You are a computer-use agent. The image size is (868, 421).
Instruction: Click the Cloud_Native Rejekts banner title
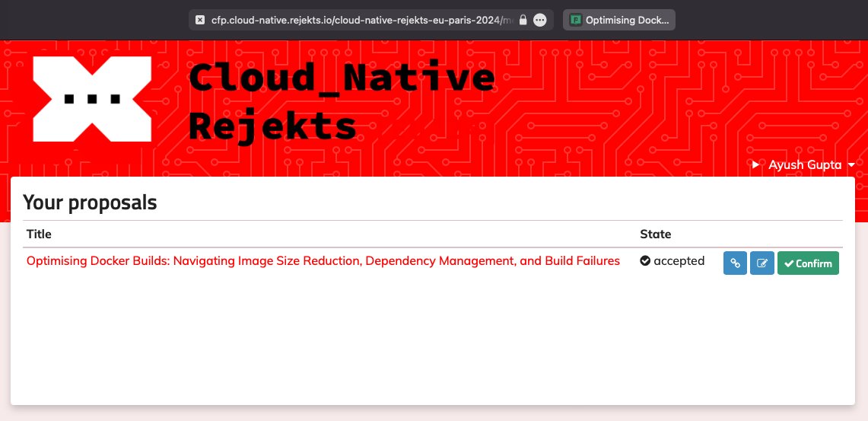(342, 101)
